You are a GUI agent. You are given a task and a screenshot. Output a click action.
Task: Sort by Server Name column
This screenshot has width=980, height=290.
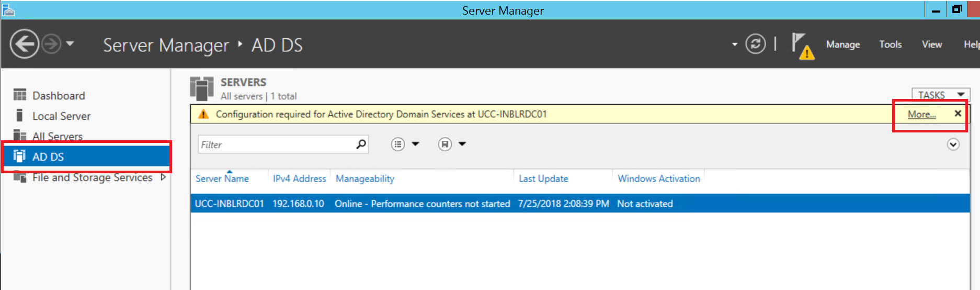(222, 179)
